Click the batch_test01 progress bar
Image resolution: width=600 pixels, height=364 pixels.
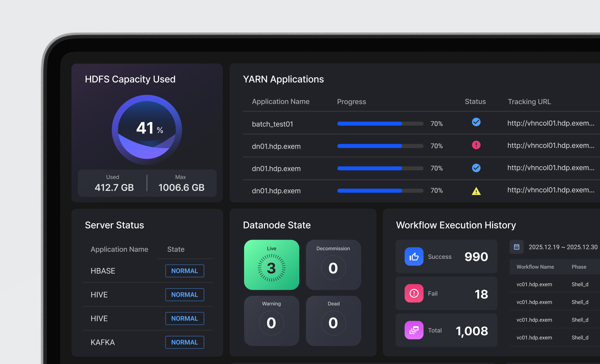pyautogui.click(x=380, y=124)
